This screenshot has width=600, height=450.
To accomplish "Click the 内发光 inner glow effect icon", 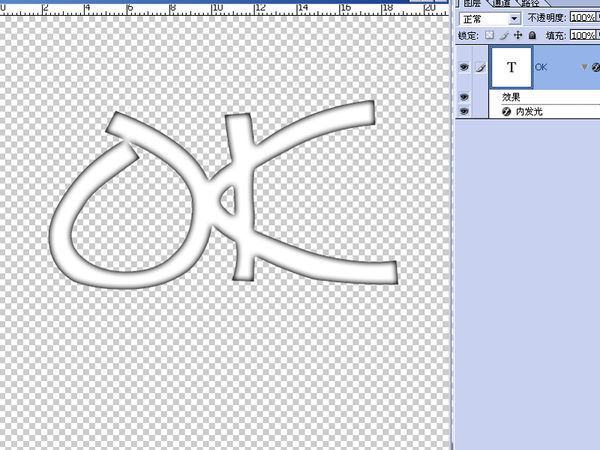I will [x=506, y=113].
